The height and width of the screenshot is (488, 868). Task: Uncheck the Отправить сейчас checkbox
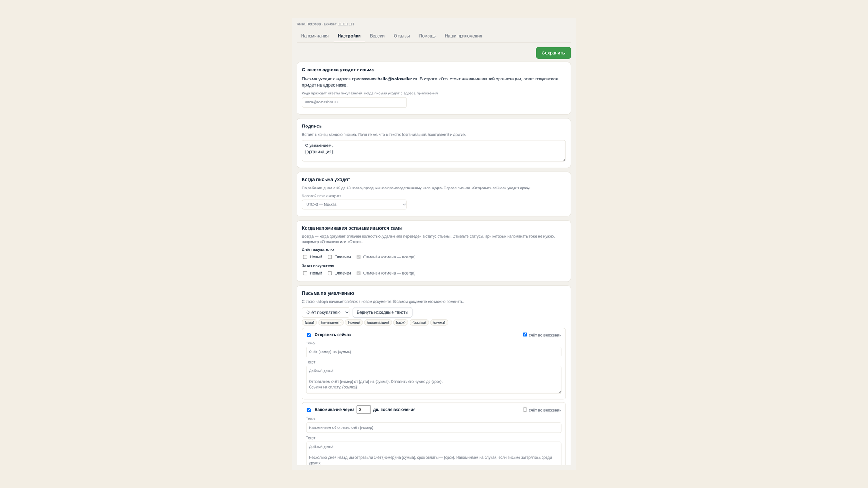tap(309, 335)
